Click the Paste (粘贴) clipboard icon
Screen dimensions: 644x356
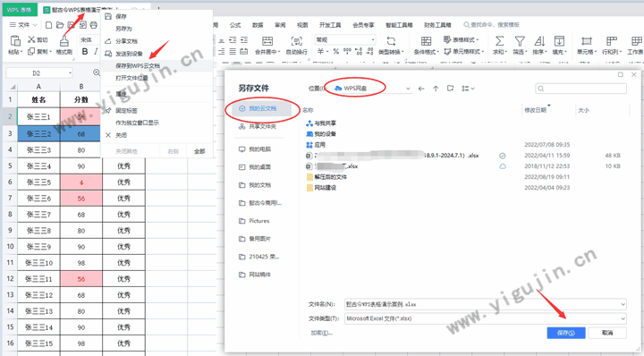tap(15, 40)
